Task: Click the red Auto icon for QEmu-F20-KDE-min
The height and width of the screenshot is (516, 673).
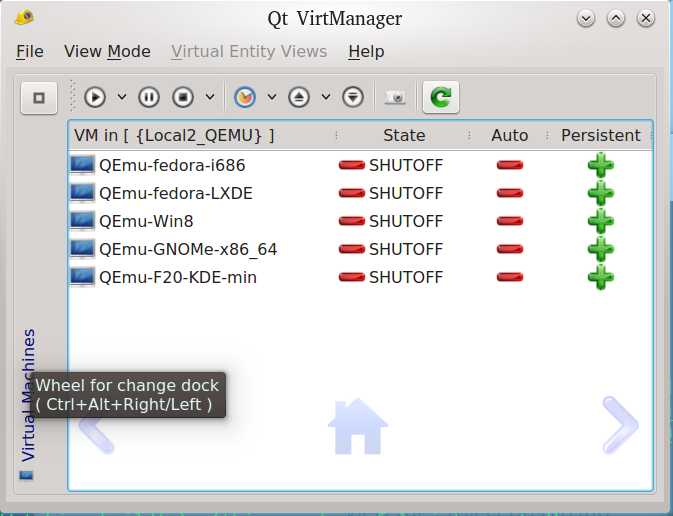Action: (510, 277)
